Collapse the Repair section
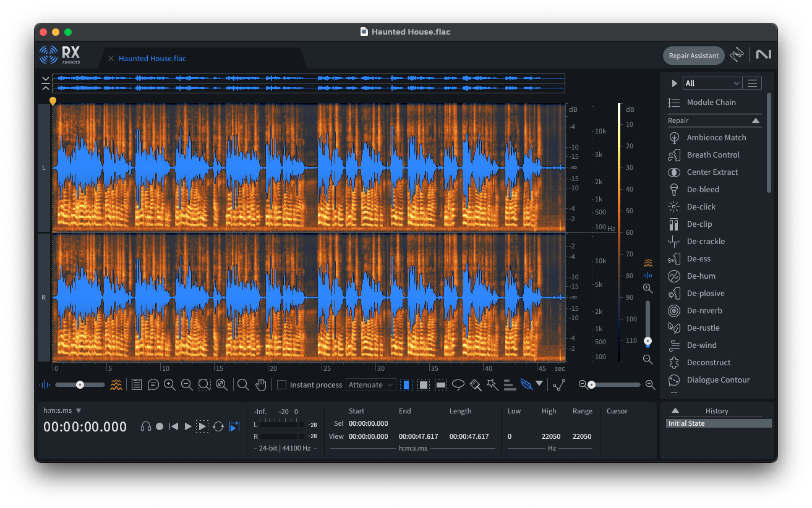 click(x=755, y=121)
